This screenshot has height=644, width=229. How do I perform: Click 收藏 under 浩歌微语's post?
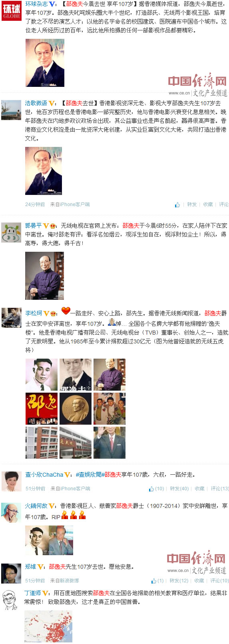click(208, 205)
